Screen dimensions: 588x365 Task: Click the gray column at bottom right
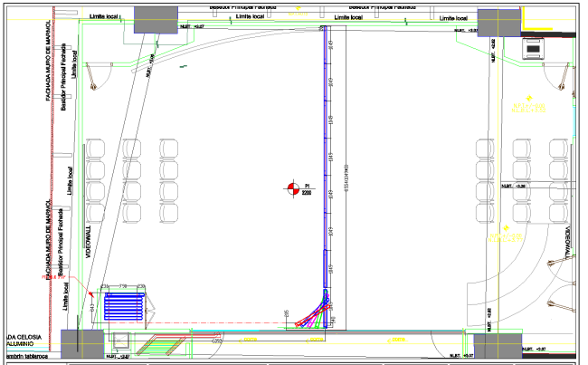coord(498,345)
